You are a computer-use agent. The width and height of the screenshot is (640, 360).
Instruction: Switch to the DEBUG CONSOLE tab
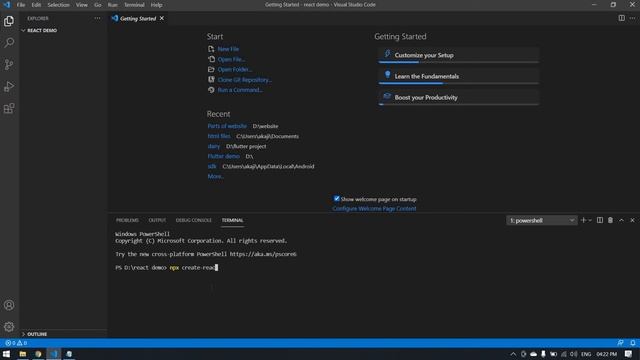click(193, 220)
